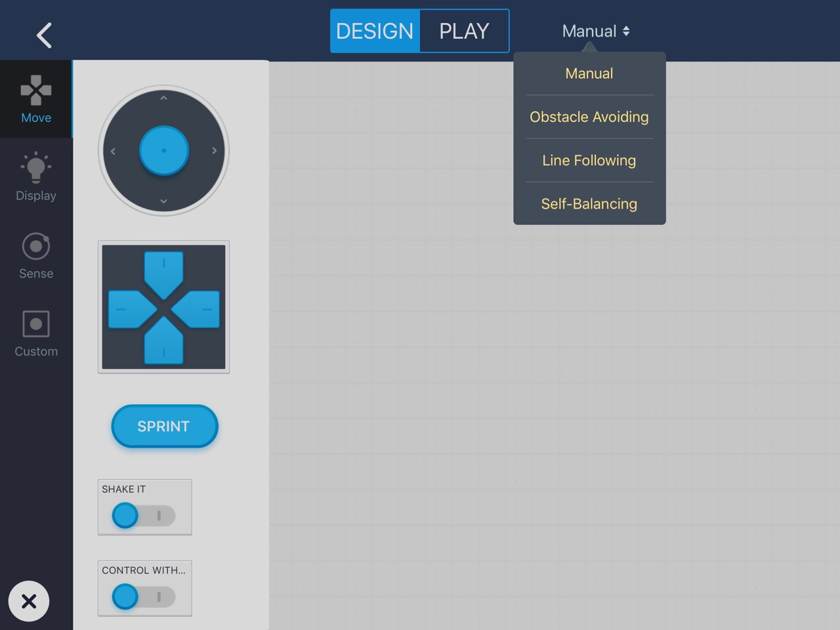Tap the joystick down arrow
Image resolution: width=840 pixels, height=630 pixels.
pyautogui.click(x=163, y=201)
